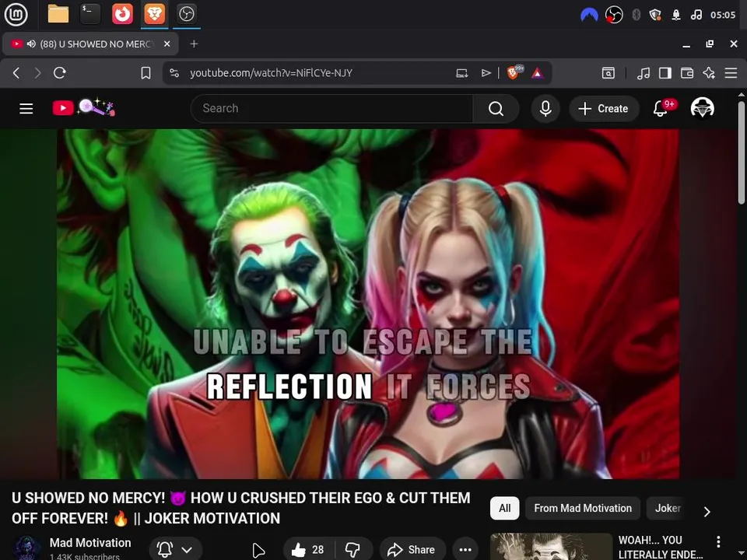Viewport: 747px width, 560px height.
Task: Select the U SHOWED NO MERCY tab
Action: (x=90, y=44)
